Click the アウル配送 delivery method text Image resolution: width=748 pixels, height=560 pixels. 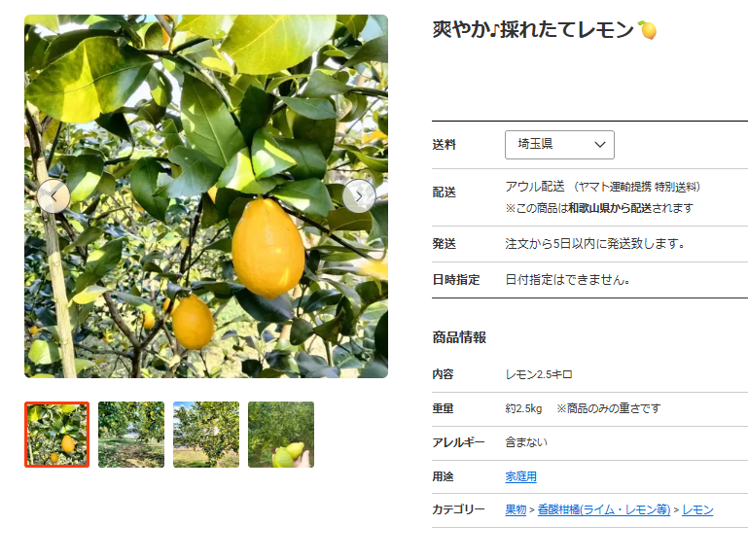click(x=535, y=187)
